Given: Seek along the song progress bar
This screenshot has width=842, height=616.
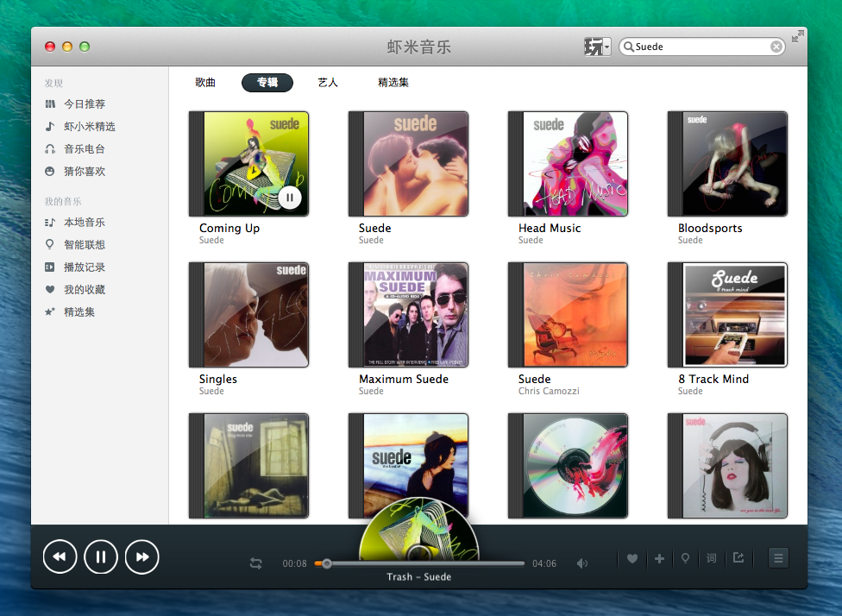Looking at the screenshot, I should pyautogui.click(x=419, y=563).
